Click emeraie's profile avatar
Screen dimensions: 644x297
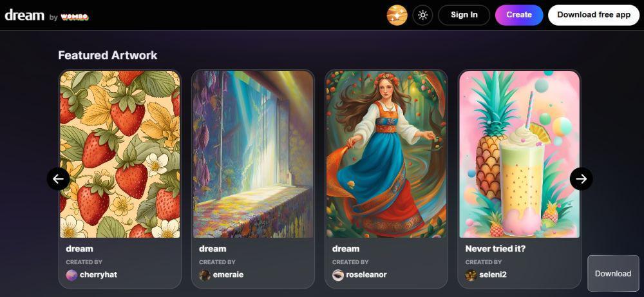point(205,275)
